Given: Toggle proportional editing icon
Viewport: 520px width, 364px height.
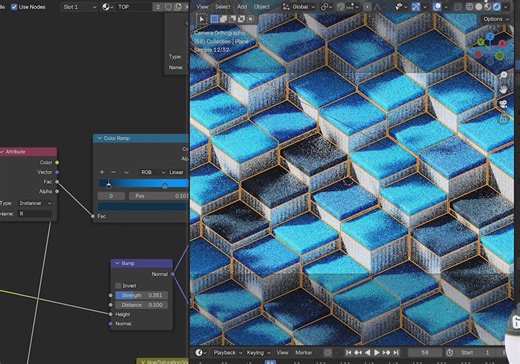Looking at the screenshot, I should point(367,7).
